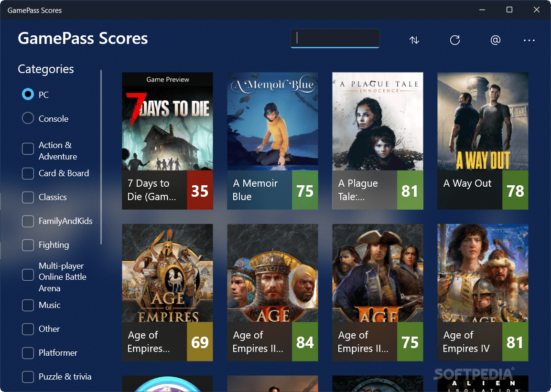This screenshot has height=392, width=551.
Task: Tick the Other category checkbox
Action: [x=28, y=329]
